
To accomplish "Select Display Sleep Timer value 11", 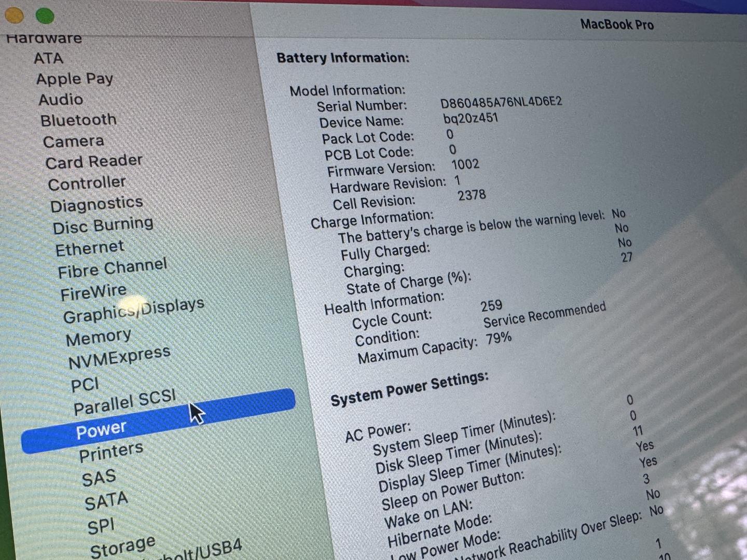I will point(638,431).
